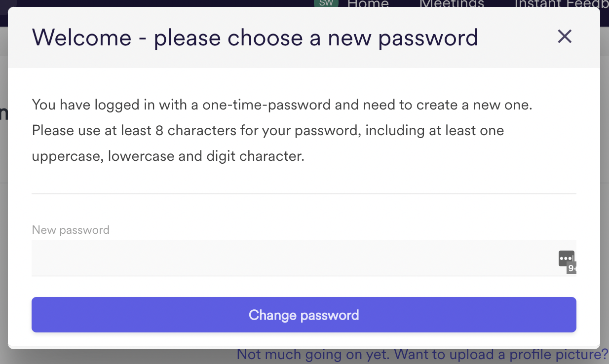Image resolution: width=609 pixels, height=364 pixels.
Task: Click the 'Not much going on yet' text
Action: coord(314,355)
